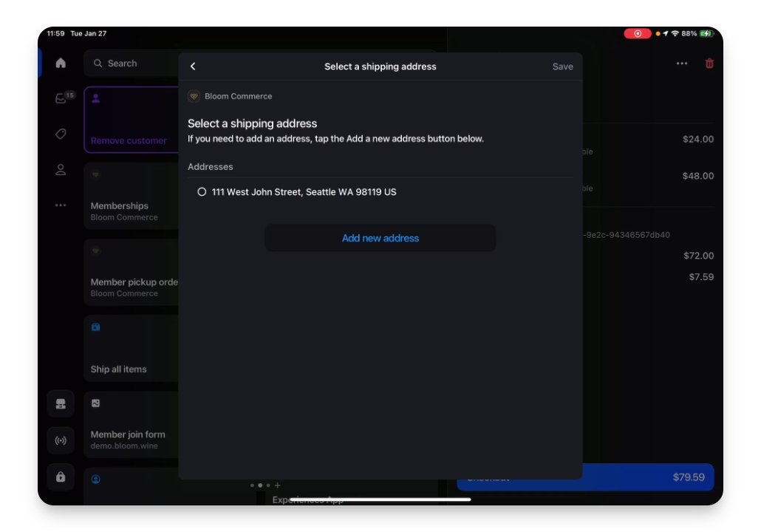This screenshot has height=532, width=761.
Task: Tap the screen recording indicator in status bar
Action: (x=637, y=33)
